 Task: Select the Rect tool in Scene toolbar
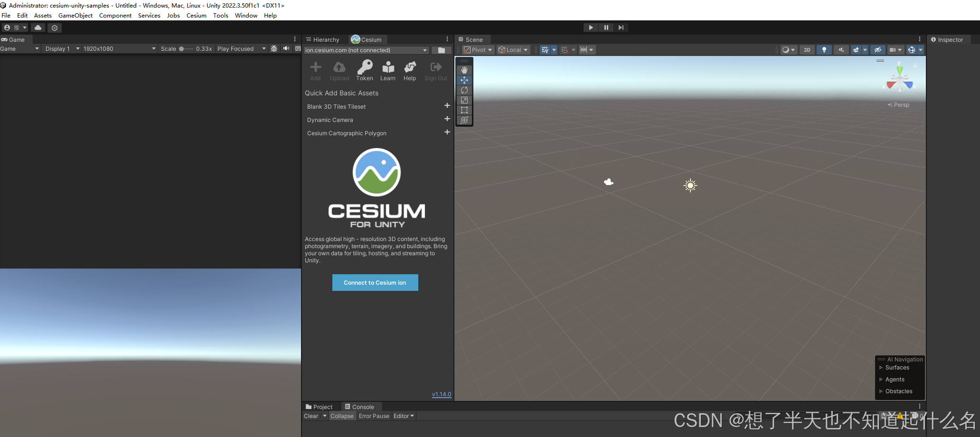click(x=464, y=110)
